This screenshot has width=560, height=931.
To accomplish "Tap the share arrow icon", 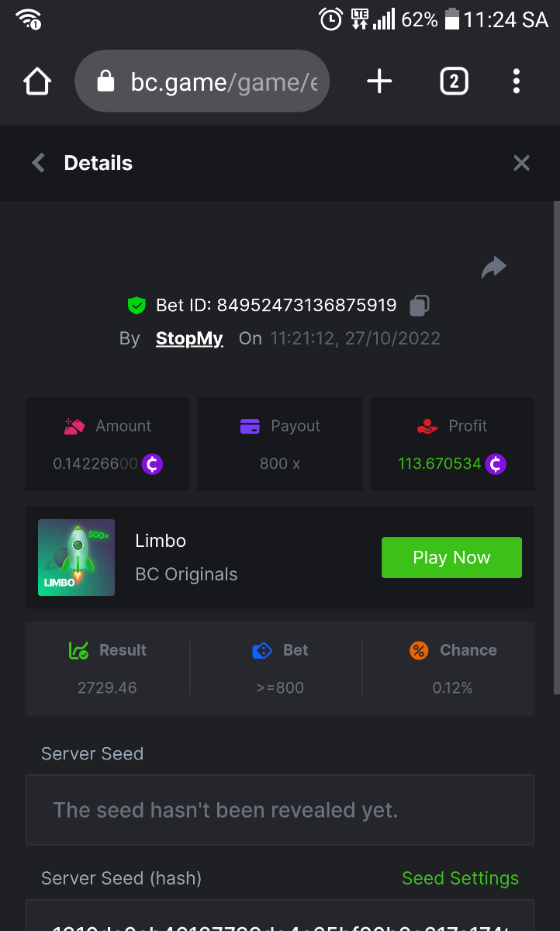I will pos(493,268).
